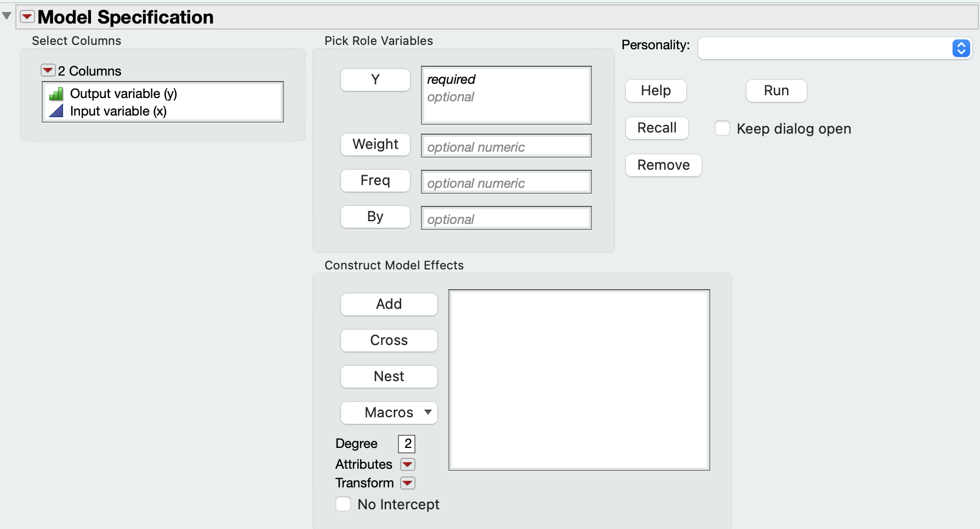This screenshot has height=529, width=980.
Task: Open the Personality dropdown
Action: [x=834, y=48]
